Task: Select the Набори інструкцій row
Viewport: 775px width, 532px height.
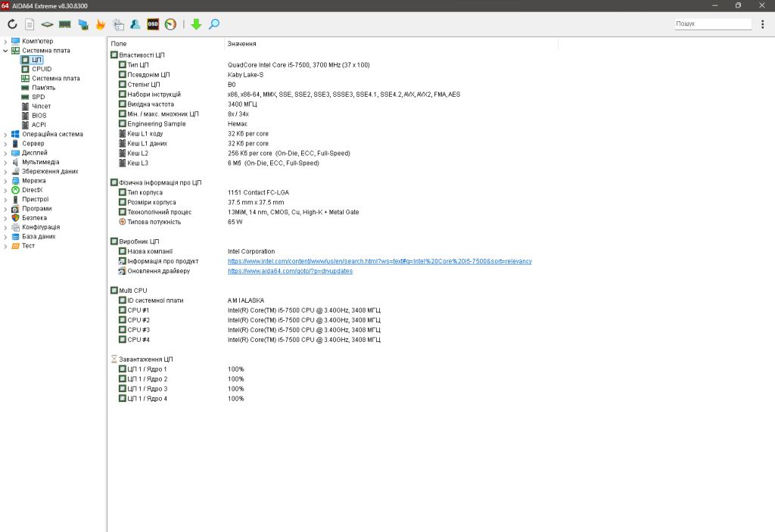Action: tap(332, 95)
